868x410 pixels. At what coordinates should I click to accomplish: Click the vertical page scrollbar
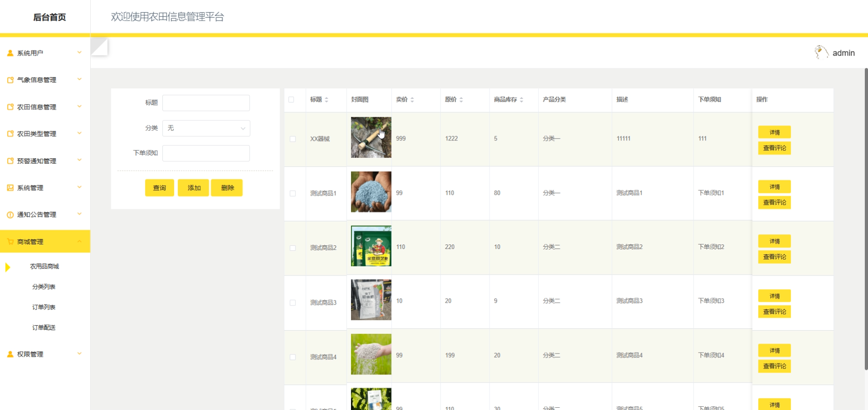click(866, 219)
